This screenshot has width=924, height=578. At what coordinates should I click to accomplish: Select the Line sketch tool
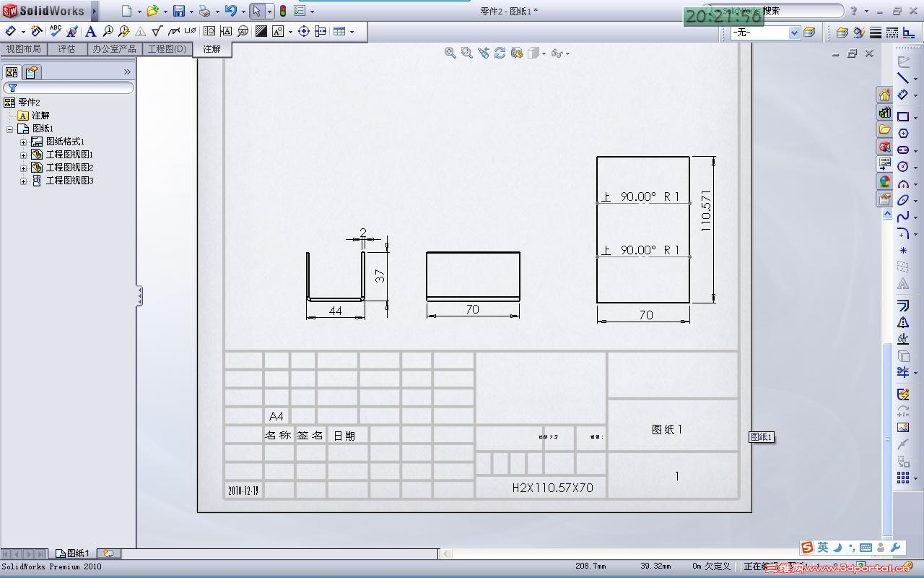tap(903, 78)
